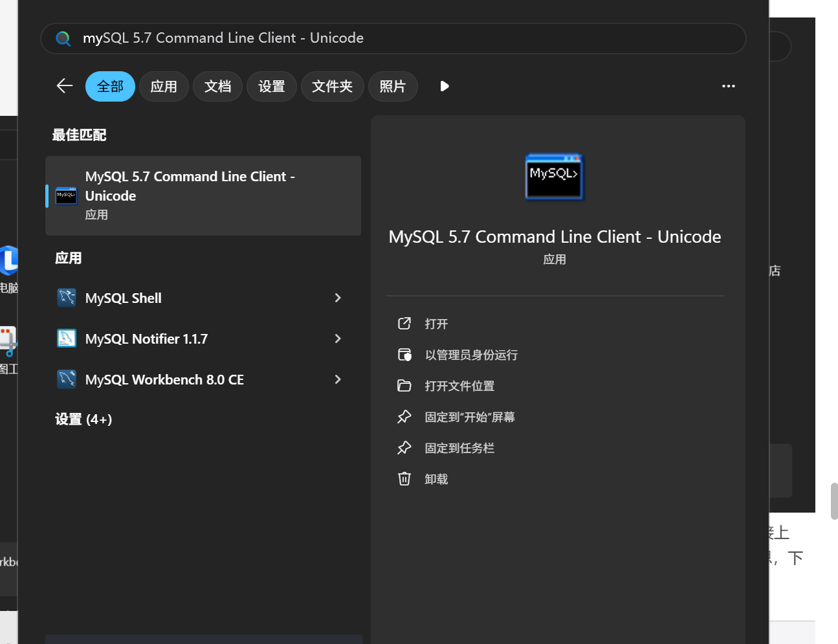The width and height of the screenshot is (838, 644).
Task: Go back with the left arrow
Action: click(64, 85)
